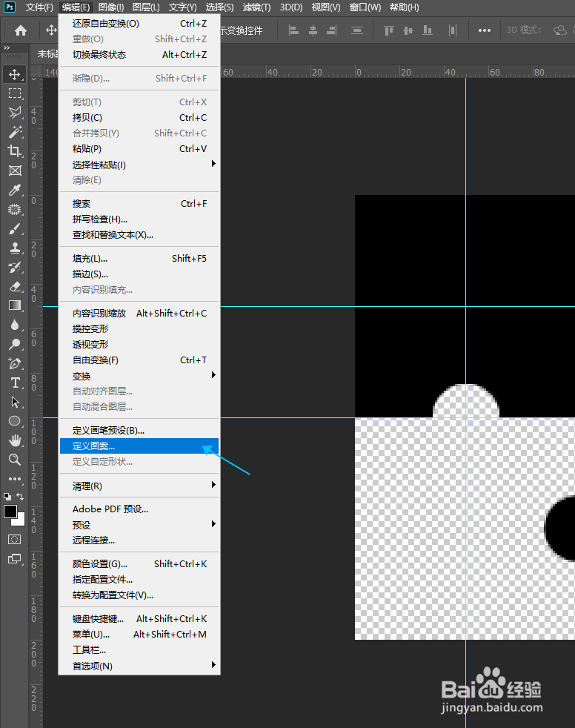Screen dimensions: 575x728
Task: Click align vertical centers icon
Action: [408, 30]
